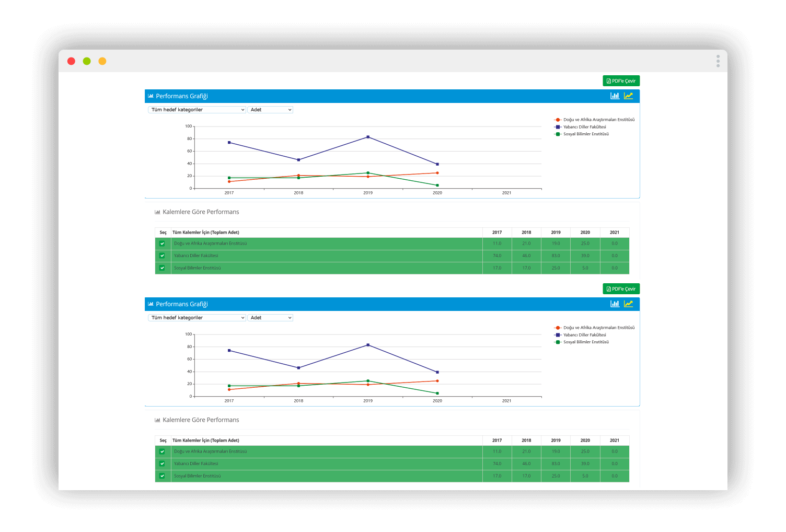Click lower Performans Grafiği header chart icon
Screen dimensions: 786x532
[x=151, y=304]
